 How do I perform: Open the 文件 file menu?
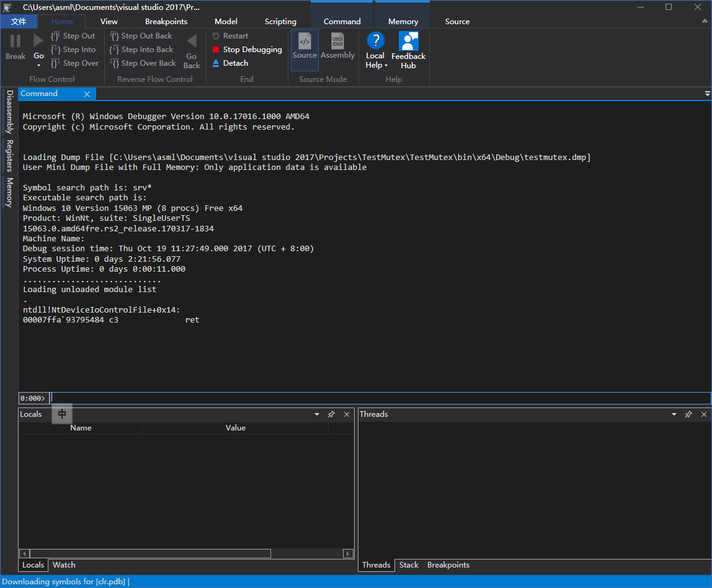pos(19,21)
